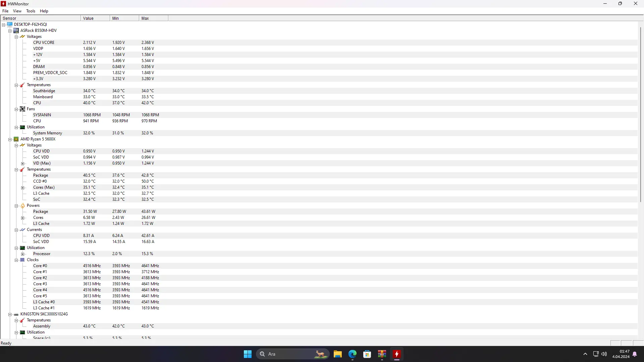Collapse the DESKTOP-F62H5QI root node
Viewport: 644px width, 362px height.
4,25
